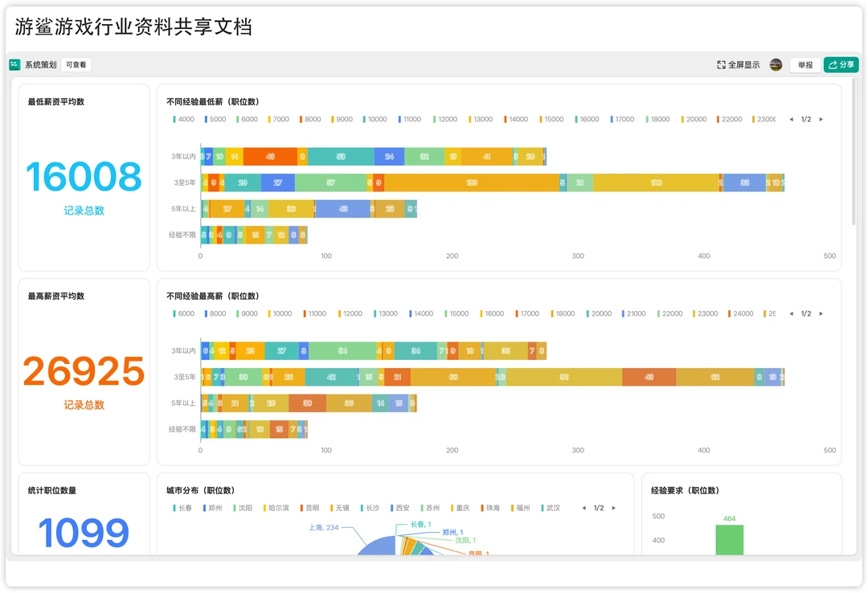This screenshot has height=593, width=868.
Task: Open the user avatar in the top bar
Action: pos(776,65)
